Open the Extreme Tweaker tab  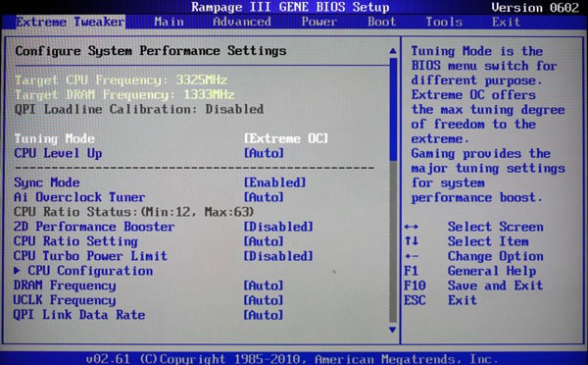point(71,22)
